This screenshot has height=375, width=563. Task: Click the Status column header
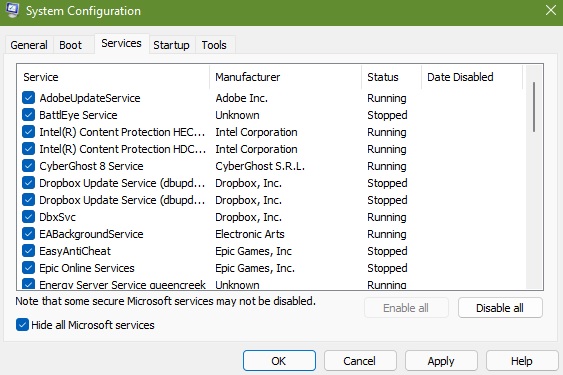[x=391, y=77]
